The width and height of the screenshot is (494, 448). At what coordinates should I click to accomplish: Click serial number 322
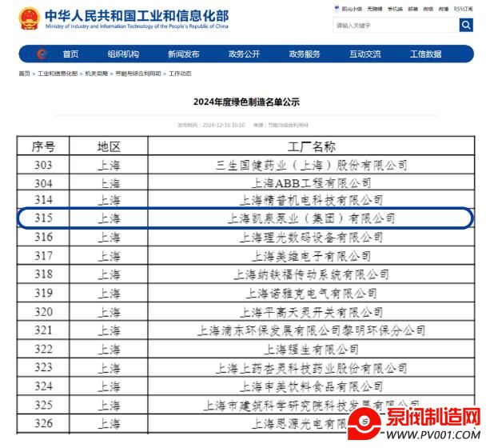pyautogui.click(x=43, y=349)
